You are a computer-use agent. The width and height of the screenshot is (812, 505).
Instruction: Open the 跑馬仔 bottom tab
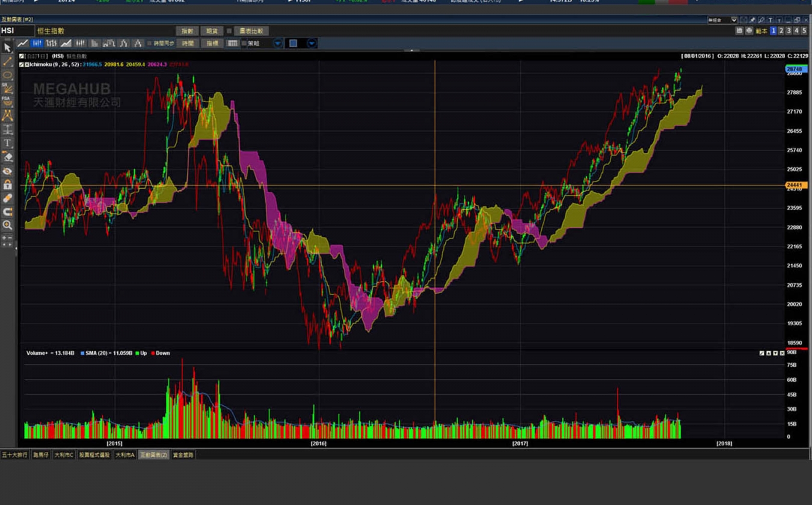(x=42, y=455)
